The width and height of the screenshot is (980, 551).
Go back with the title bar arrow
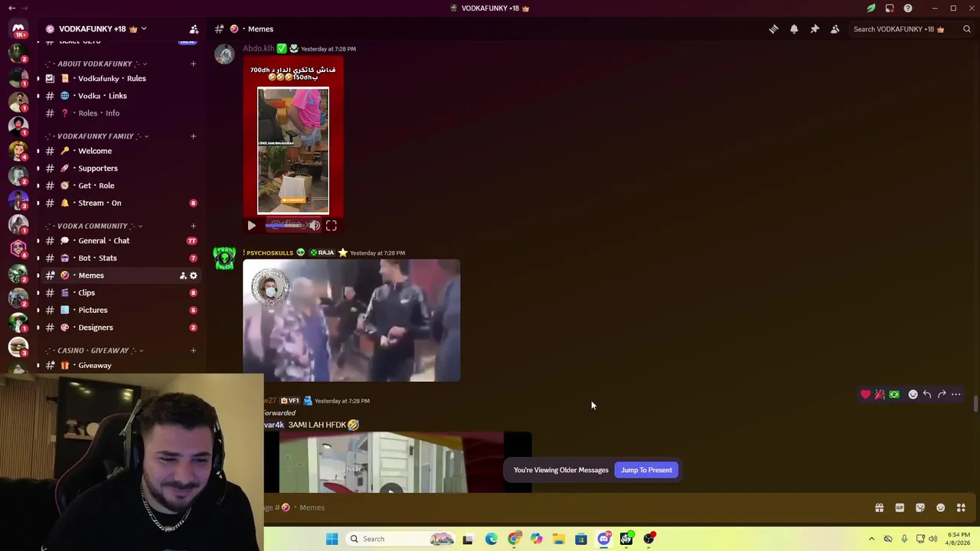[x=11, y=8]
